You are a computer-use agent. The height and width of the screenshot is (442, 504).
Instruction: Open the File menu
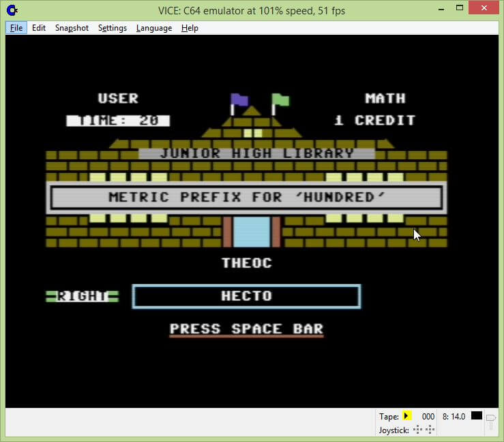[16, 28]
